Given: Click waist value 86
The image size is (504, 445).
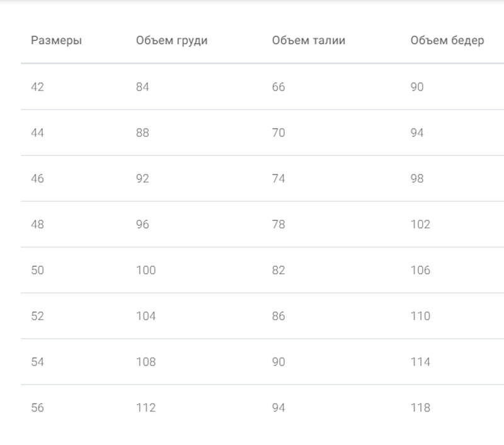Looking at the screenshot, I should coord(278,316).
